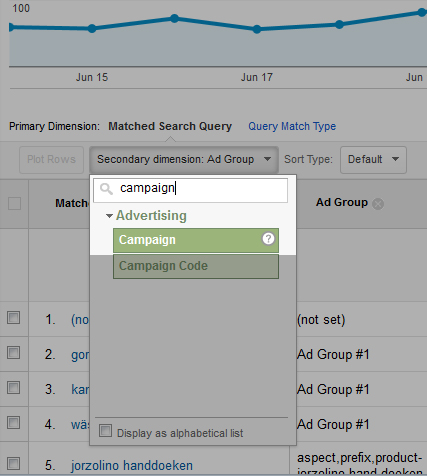
Task: Check the row 4 checkbox
Action: [13, 422]
